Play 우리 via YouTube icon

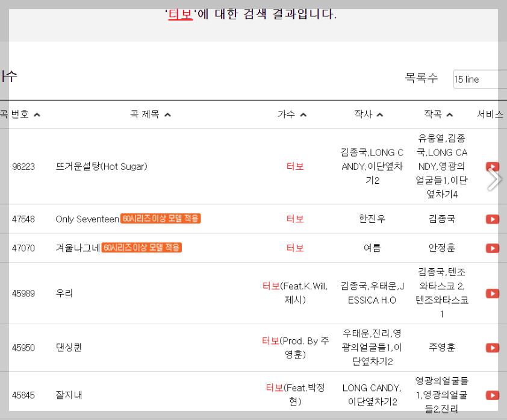pyautogui.click(x=493, y=293)
